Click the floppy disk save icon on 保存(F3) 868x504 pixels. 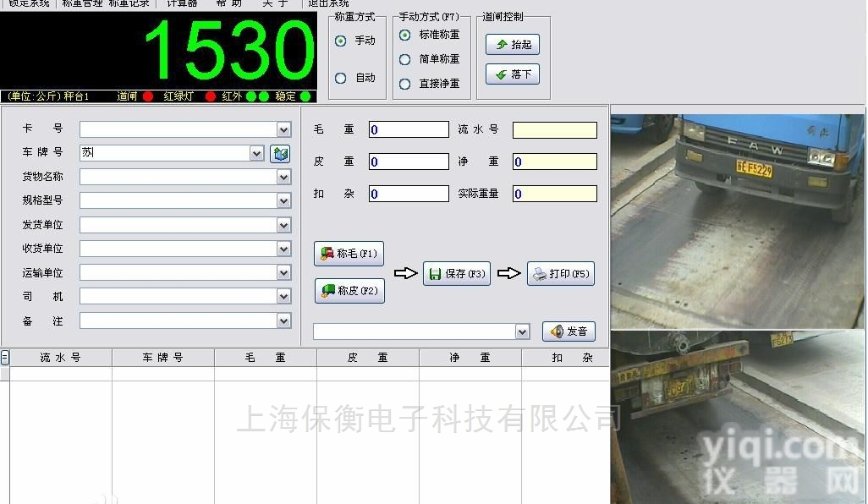pyautogui.click(x=435, y=273)
